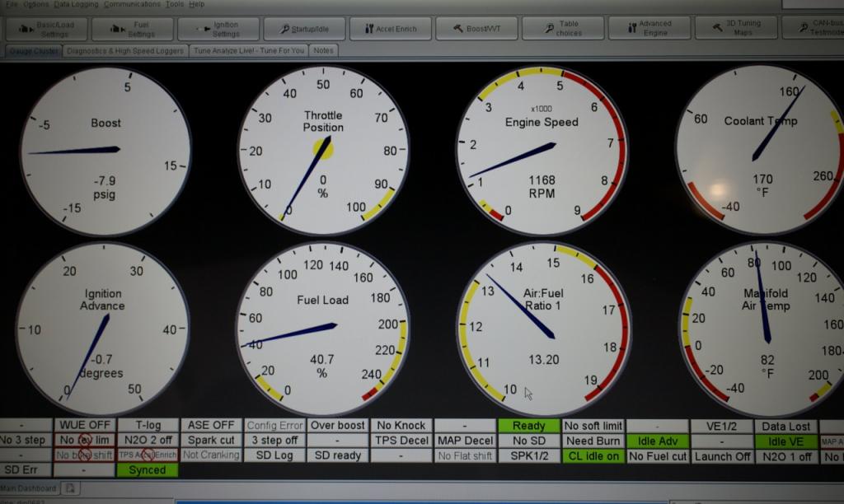Click the TPS Decel indicator
This screenshot has width=844, height=504.
click(401, 441)
